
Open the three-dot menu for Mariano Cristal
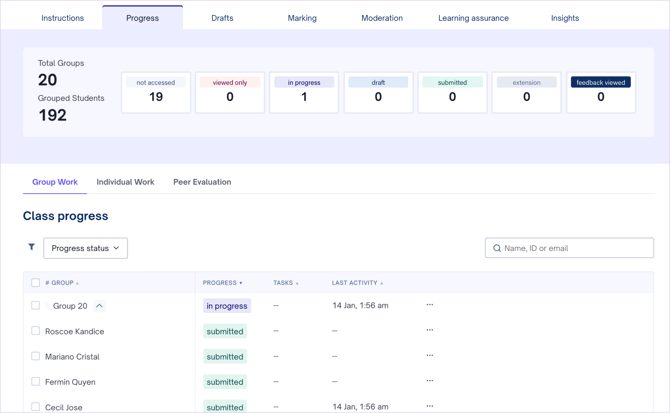[x=430, y=356]
